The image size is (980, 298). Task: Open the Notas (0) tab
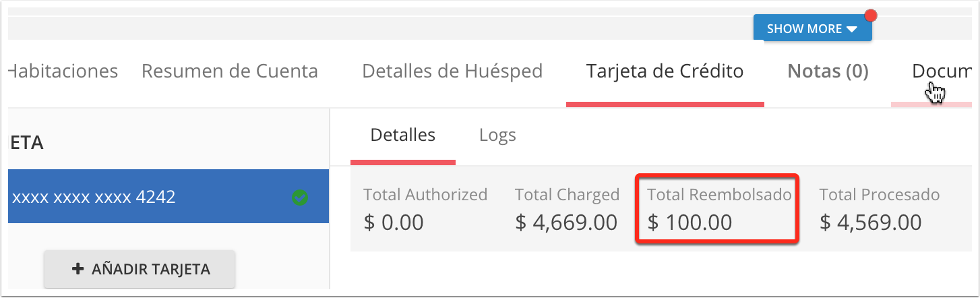[828, 71]
